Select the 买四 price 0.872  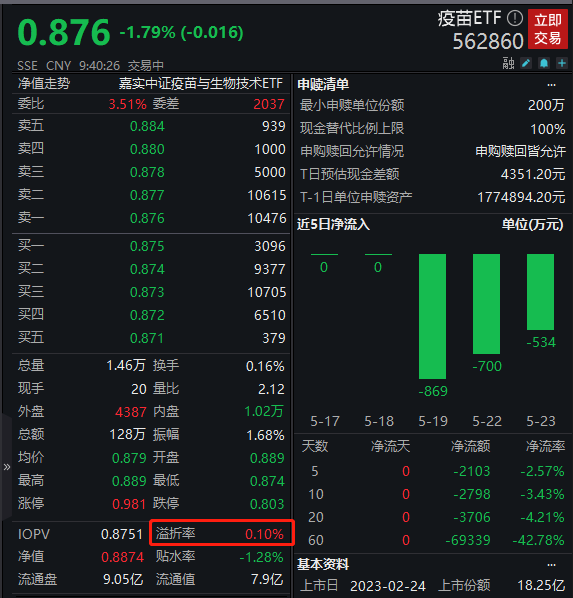(147, 315)
